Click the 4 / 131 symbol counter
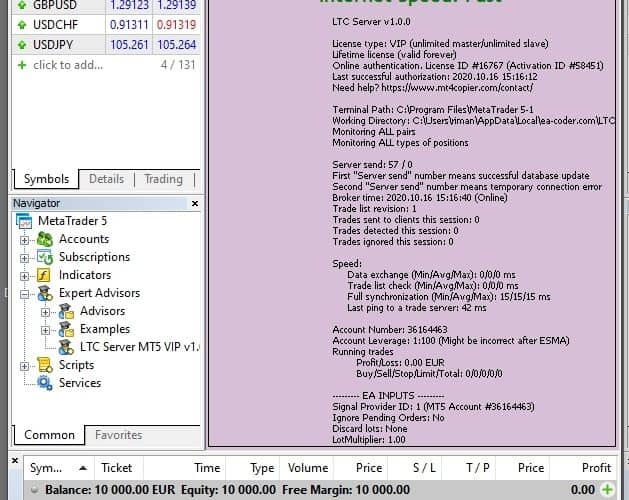Screen dimensions: 629x500 [178, 65]
